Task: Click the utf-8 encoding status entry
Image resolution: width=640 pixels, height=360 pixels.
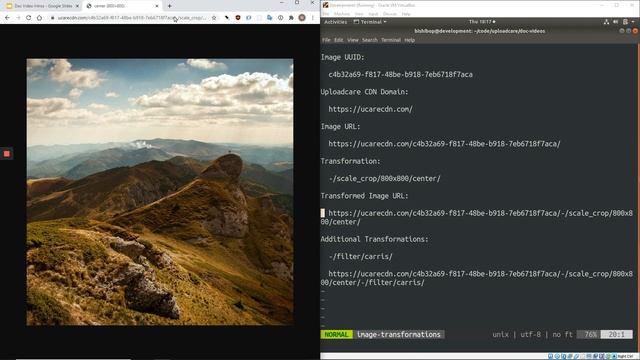Action: (x=531, y=334)
